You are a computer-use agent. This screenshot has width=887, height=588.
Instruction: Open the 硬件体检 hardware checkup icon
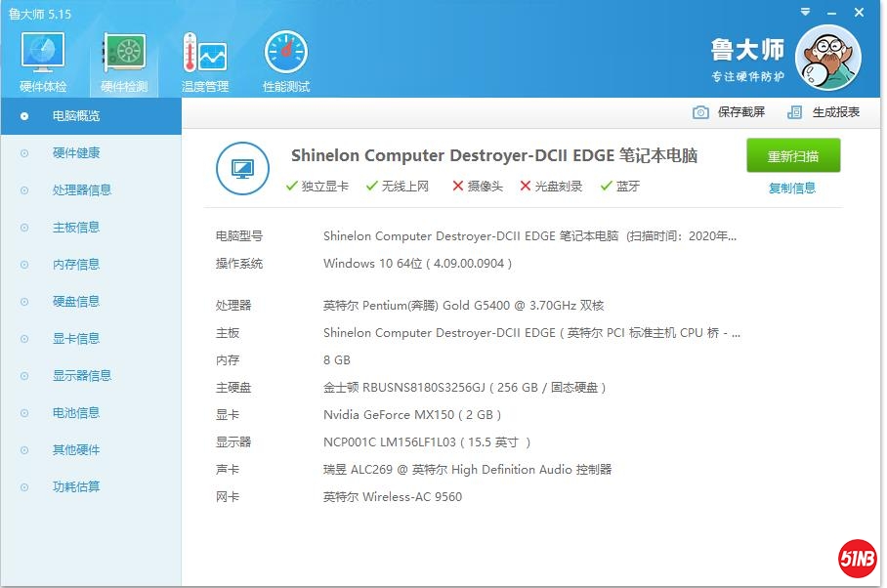[43, 55]
